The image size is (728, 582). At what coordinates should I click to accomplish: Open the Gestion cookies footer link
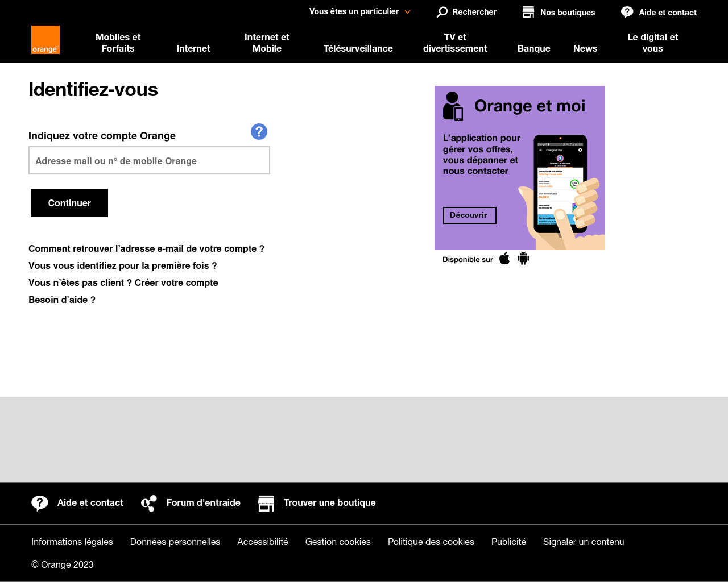[338, 542]
